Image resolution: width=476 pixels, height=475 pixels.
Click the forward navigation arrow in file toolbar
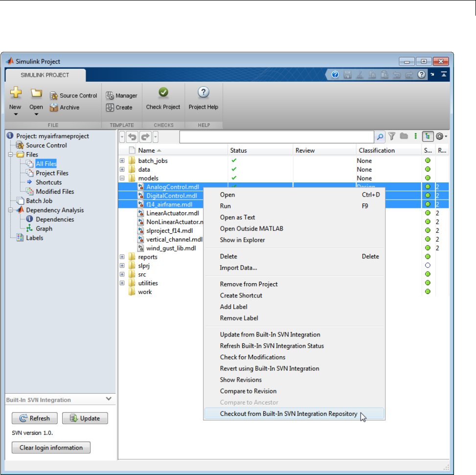click(146, 137)
